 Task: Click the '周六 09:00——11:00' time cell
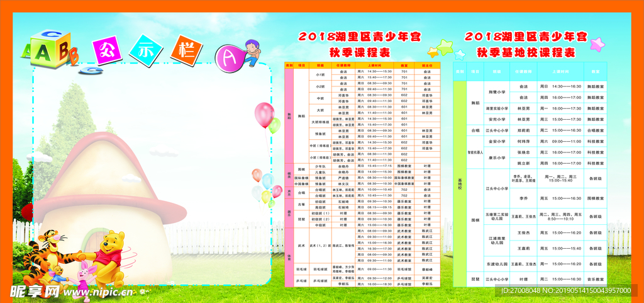click(560, 141)
